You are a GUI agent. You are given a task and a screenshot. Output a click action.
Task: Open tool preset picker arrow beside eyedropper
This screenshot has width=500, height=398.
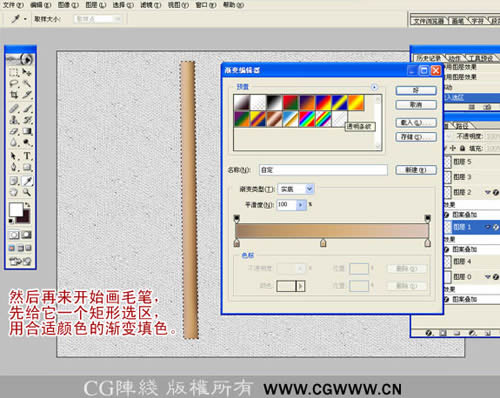coord(25,19)
